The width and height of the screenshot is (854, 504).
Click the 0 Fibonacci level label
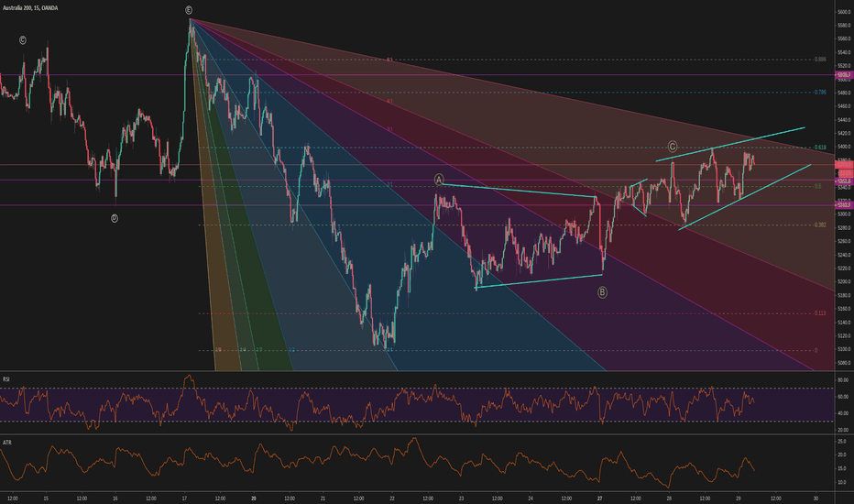816,350
